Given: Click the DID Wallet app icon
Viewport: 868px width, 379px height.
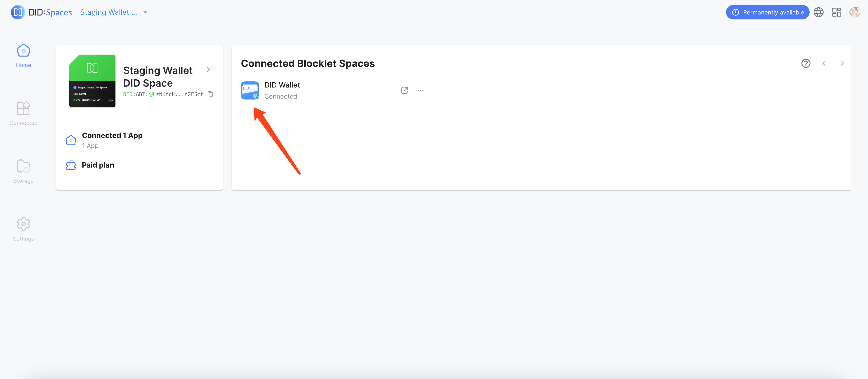Looking at the screenshot, I should click(x=250, y=90).
